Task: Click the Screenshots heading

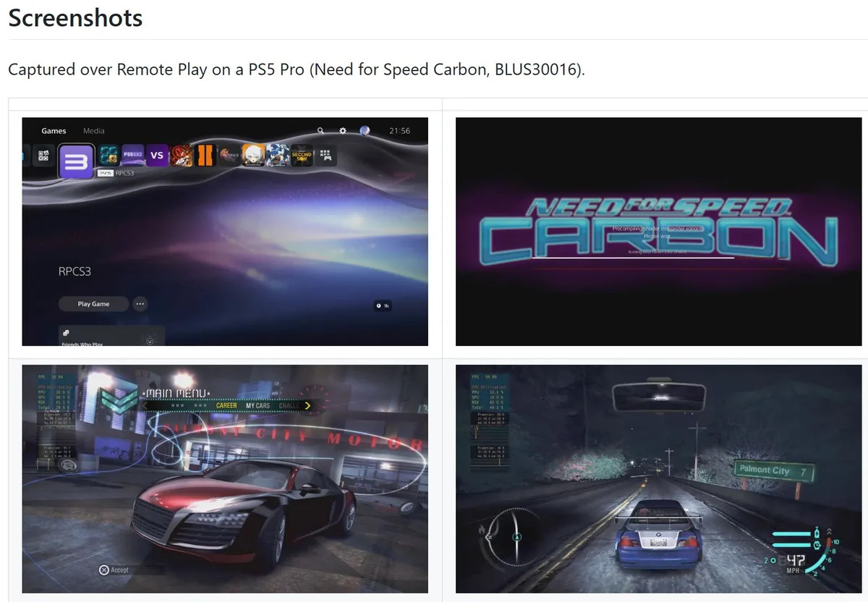Action: (75, 17)
